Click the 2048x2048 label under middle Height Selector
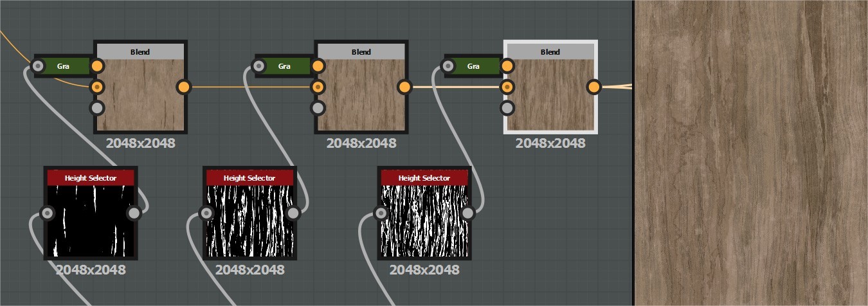868x306 pixels. pos(250,270)
